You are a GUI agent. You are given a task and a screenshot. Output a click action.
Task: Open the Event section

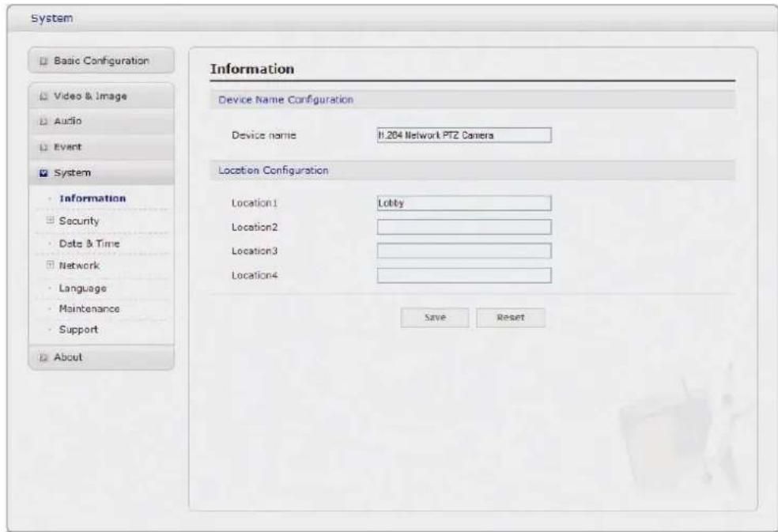click(101, 147)
